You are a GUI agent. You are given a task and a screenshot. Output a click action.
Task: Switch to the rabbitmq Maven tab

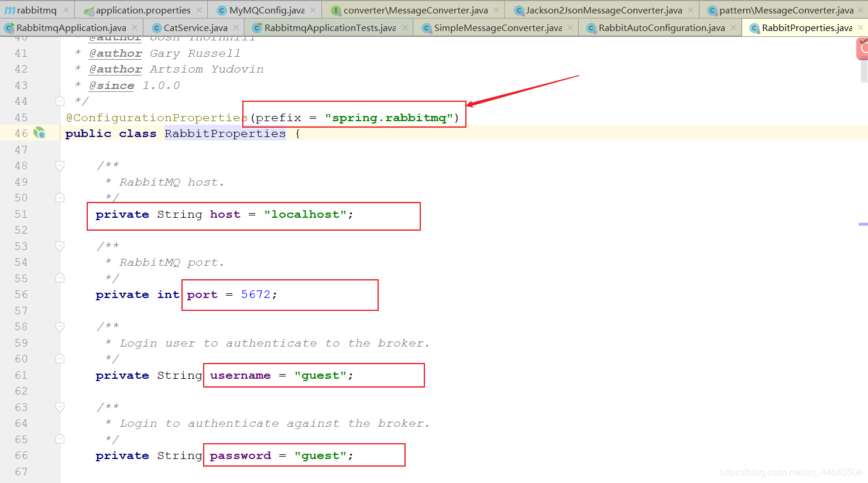(x=36, y=10)
